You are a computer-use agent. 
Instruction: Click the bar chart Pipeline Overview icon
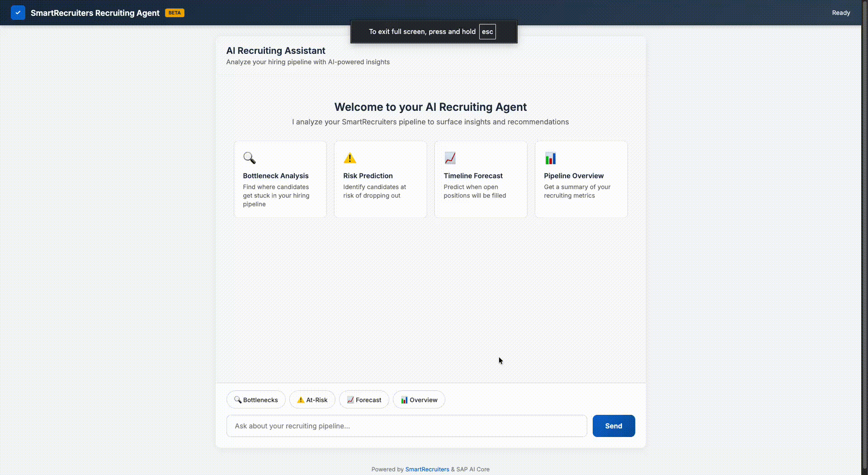click(x=551, y=158)
